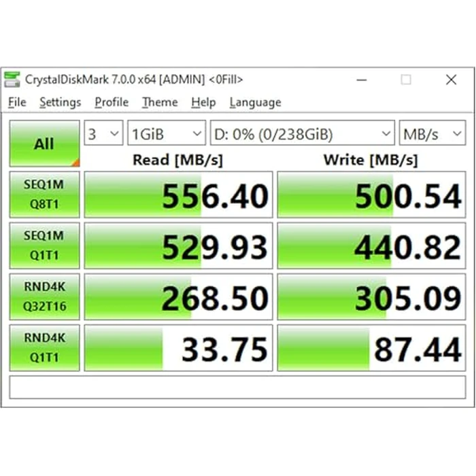Open the drive selector D: 0% (0/238GiB)
476x476 pixels.
pyautogui.click(x=303, y=133)
